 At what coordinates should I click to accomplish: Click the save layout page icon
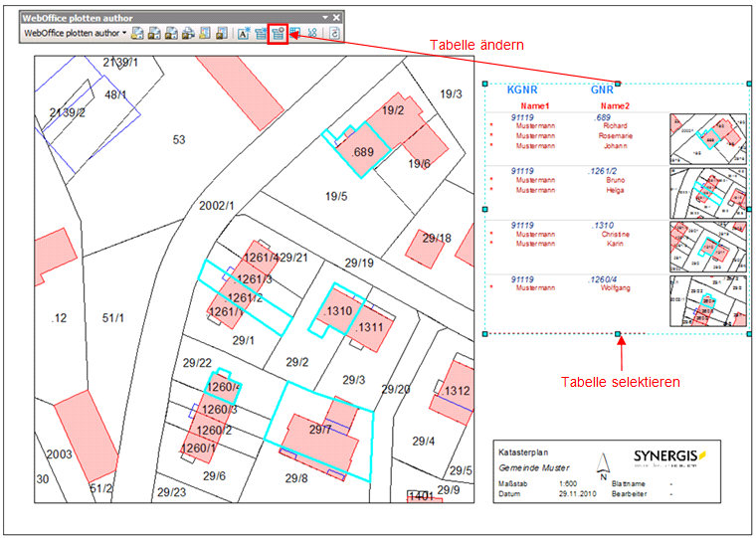[x=222, y=33]
